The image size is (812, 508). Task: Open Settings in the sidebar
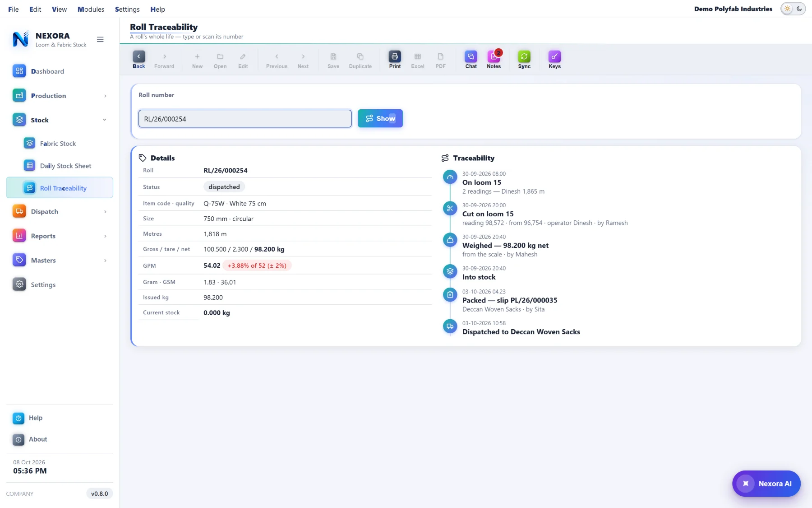click(60, 285)
